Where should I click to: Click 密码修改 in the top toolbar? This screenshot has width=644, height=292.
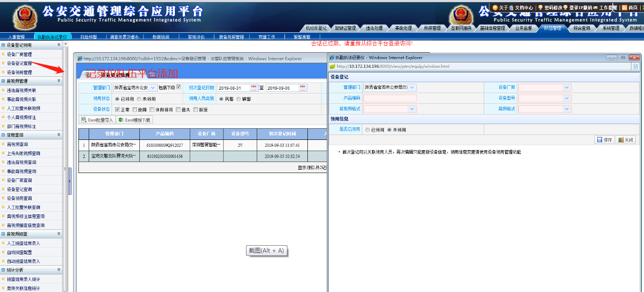[x=553, y=8]
